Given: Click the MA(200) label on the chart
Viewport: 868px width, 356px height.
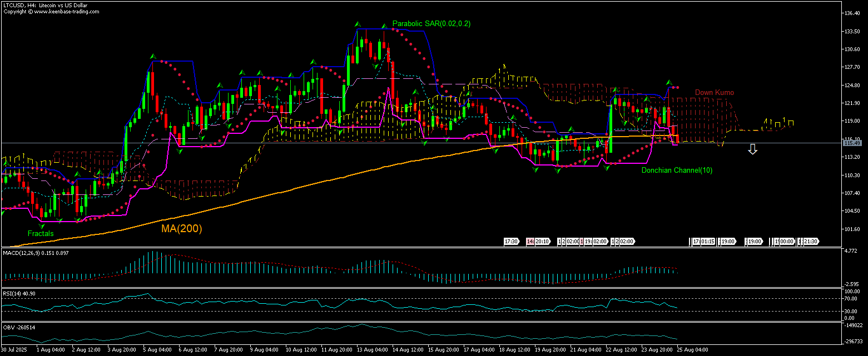Looking at the screenshot, I should pyautogui.click(x=182, y=228).
